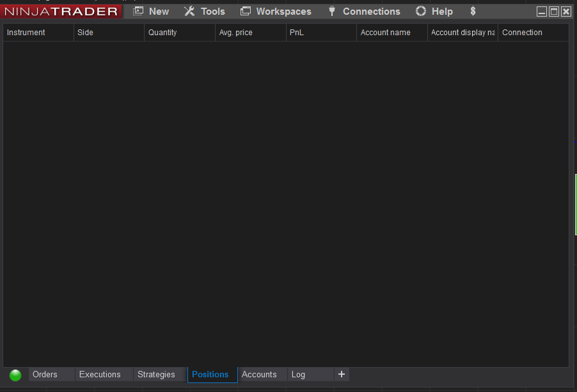Click the NinjaTrader logo
The width and height of the screenshot is (577, 392).
[x=61, y=12]
